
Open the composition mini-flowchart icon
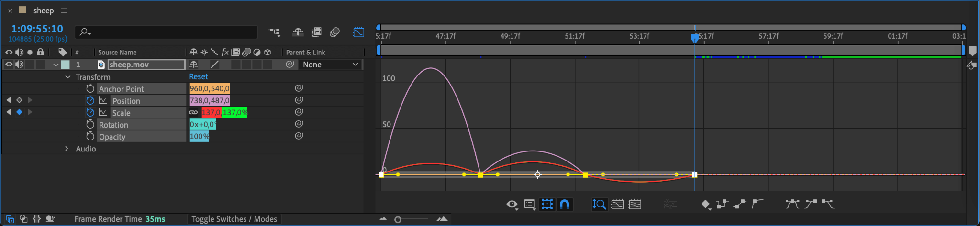click(x=274, y=32)
